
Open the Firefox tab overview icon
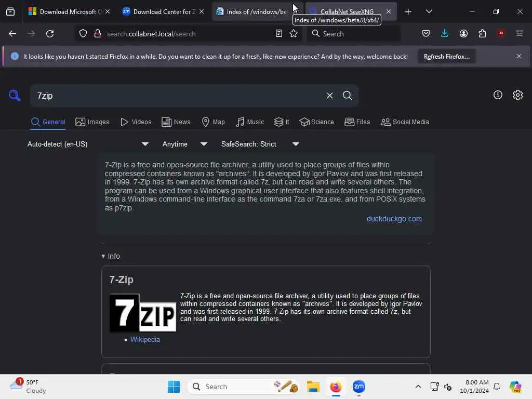tap(10, 12)
